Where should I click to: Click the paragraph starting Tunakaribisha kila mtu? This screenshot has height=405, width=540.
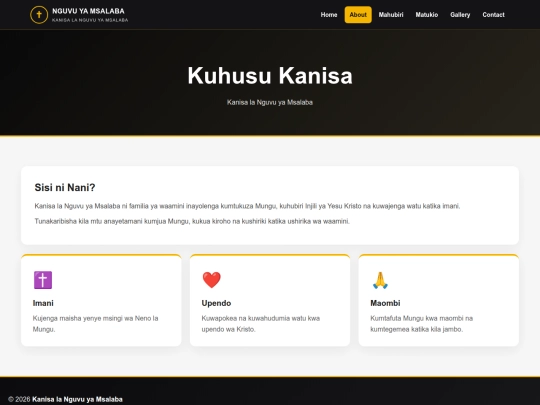[x=192, y=221]
